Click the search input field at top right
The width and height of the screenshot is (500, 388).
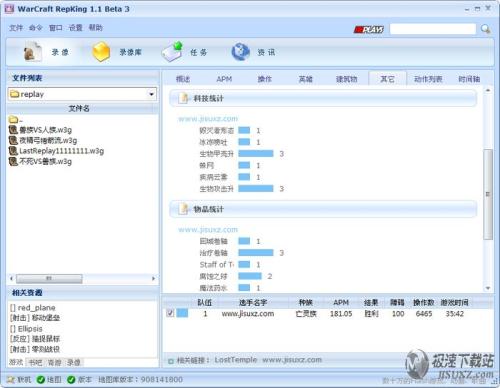(433, 29)
